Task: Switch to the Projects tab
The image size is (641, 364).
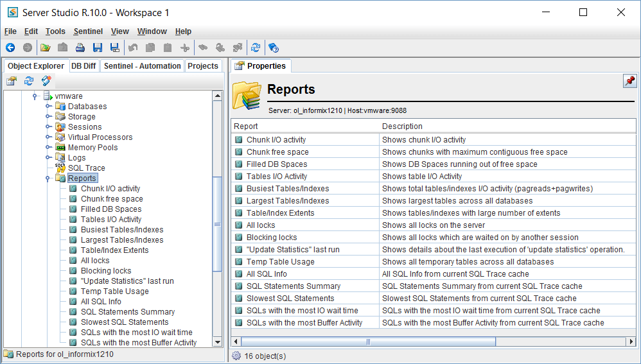Action: click(x=203, y=66)
